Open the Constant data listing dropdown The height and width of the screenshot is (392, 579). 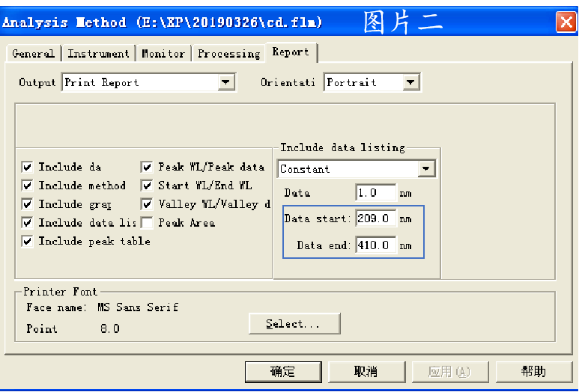click(357, 169)
